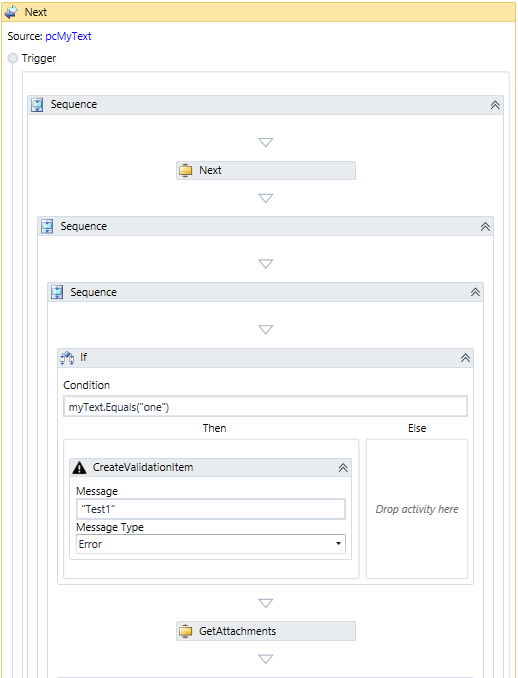Collapse the CreateValidationItem activity
The width and height of the screenshot is (518, 678).
point(343,468)
